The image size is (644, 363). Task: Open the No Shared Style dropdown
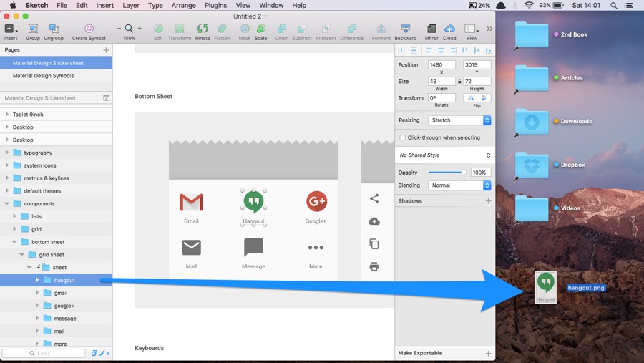[445, 155]
